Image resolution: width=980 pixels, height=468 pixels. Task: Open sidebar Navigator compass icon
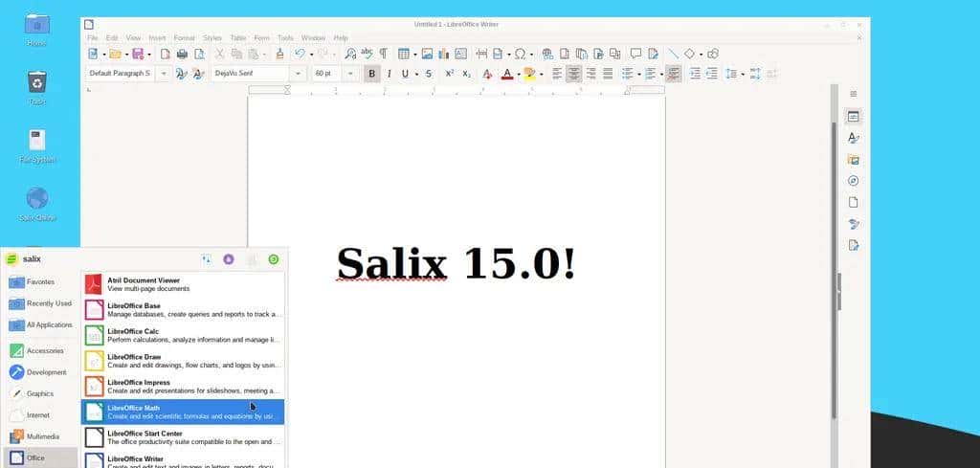point(853,181)
